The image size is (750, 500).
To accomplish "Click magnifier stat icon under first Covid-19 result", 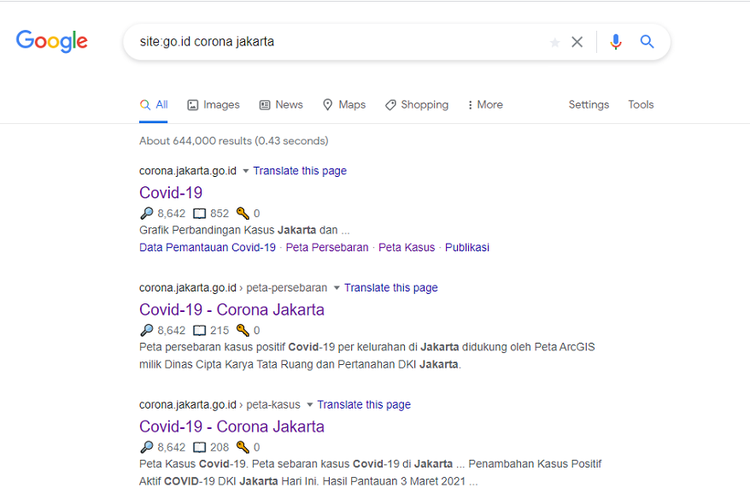I will click(147, 213).
